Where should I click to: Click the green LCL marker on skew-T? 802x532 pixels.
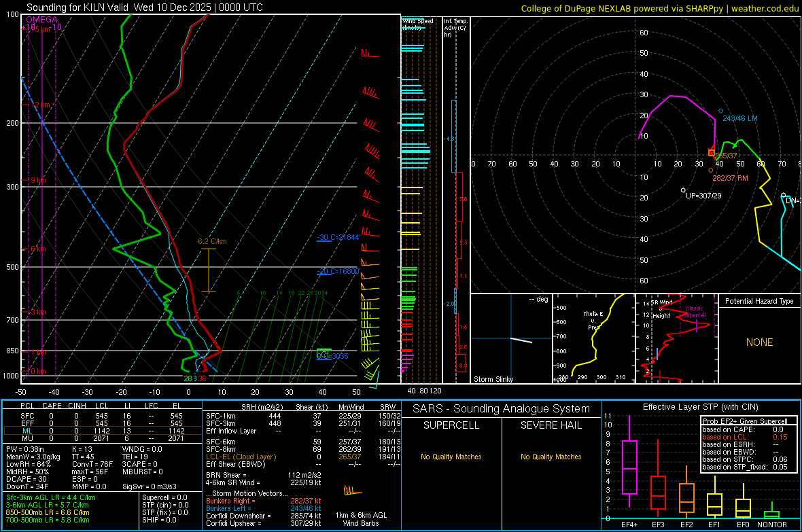coord(324,354)
